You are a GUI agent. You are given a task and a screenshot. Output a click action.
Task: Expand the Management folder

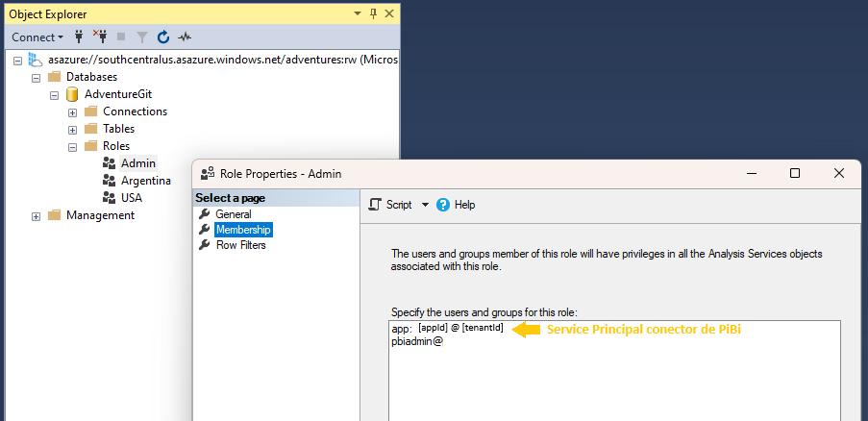pos(36,216)
